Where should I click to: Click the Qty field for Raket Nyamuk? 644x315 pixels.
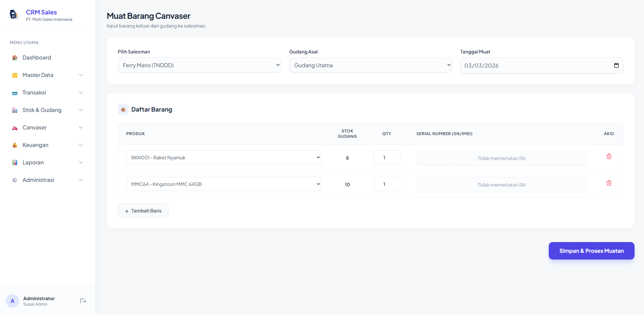pyautogui.click(x=386, y=158)
